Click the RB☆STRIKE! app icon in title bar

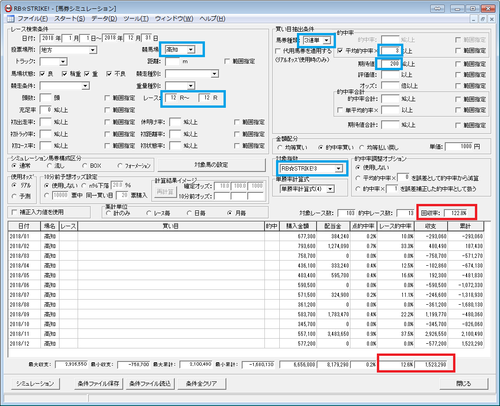coord(8,8)
